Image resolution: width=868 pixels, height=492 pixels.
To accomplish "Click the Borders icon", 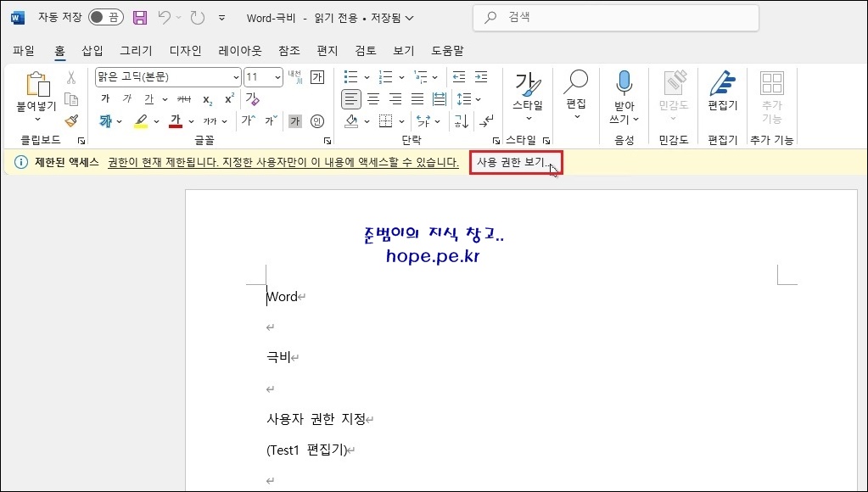I will 386,120.
